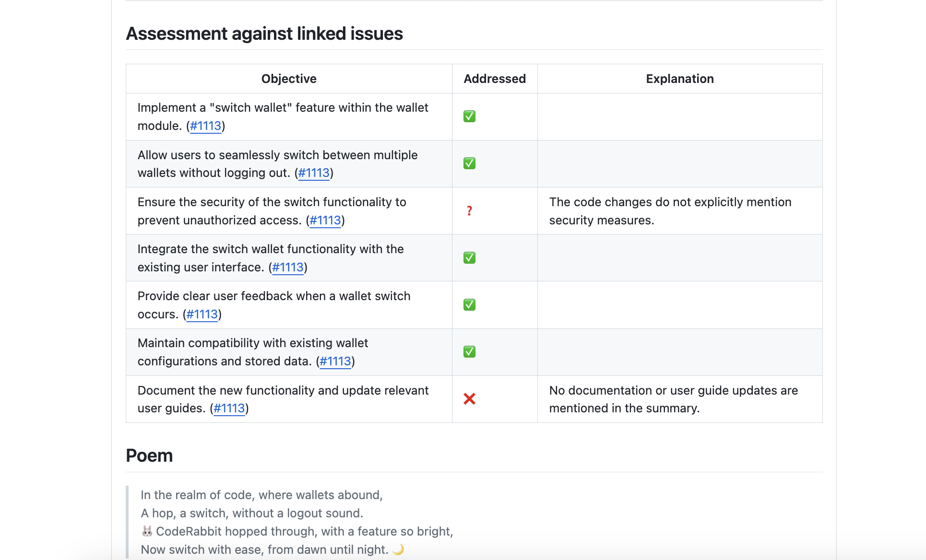Click green checkmark for compatibility row
Viewport: 926px width, 560px height.
[469, 352]
